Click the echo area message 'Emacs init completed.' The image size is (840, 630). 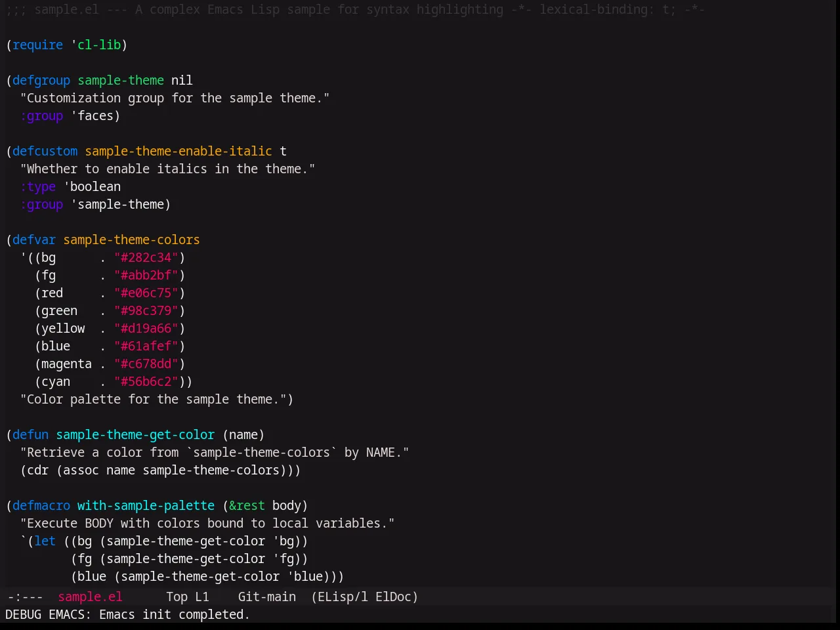pyautogui.click(x=175, y=614)
